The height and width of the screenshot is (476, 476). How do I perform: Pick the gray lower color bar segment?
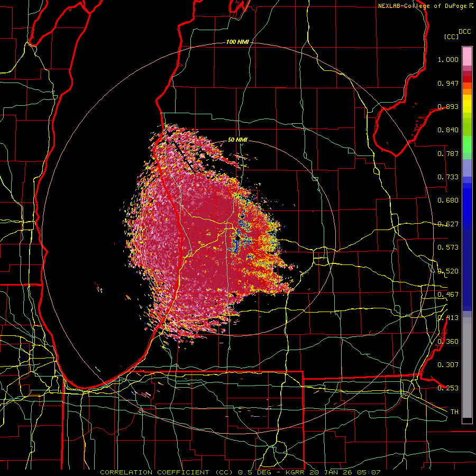coord(467,368)
